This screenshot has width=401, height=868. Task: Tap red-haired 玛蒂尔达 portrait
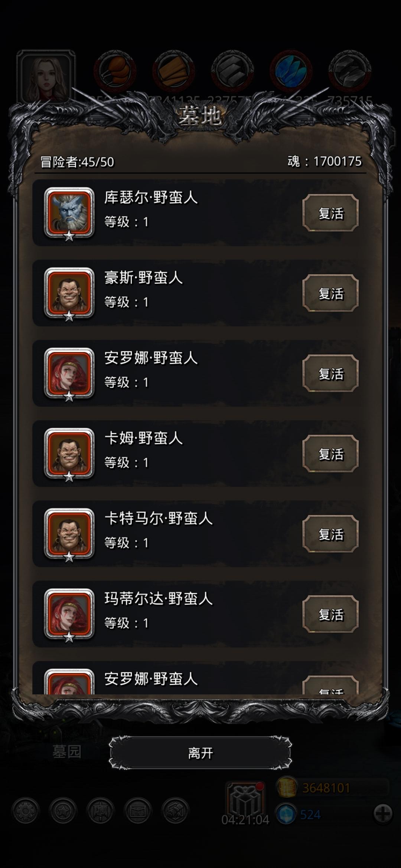coord(69,614)
